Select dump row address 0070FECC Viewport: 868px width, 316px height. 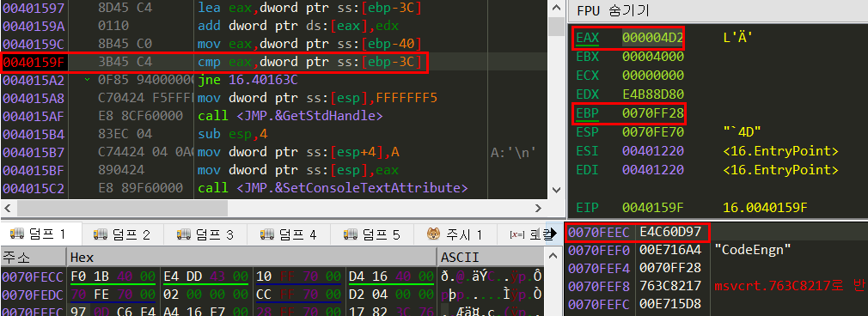click(x=34, y=276)
